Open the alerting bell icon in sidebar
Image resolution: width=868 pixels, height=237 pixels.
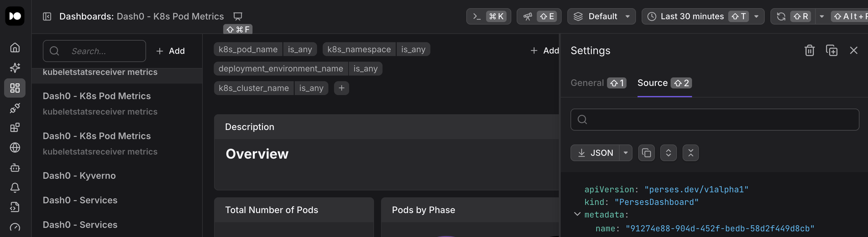15,187
